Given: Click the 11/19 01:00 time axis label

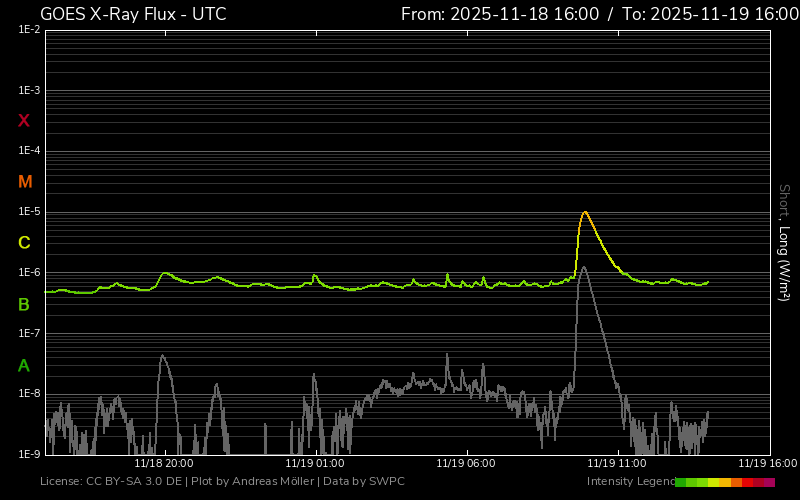Looking at the screenshot, I should click(315, 463).
